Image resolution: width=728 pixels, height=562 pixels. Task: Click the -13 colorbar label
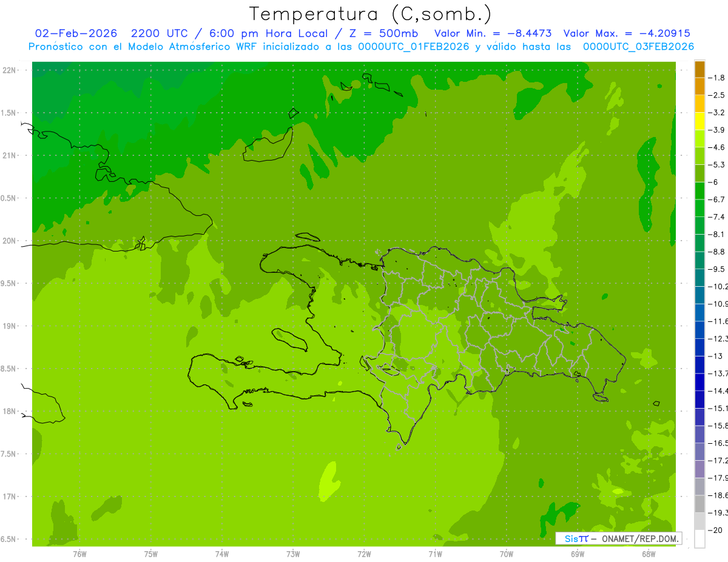click(715, 356)
